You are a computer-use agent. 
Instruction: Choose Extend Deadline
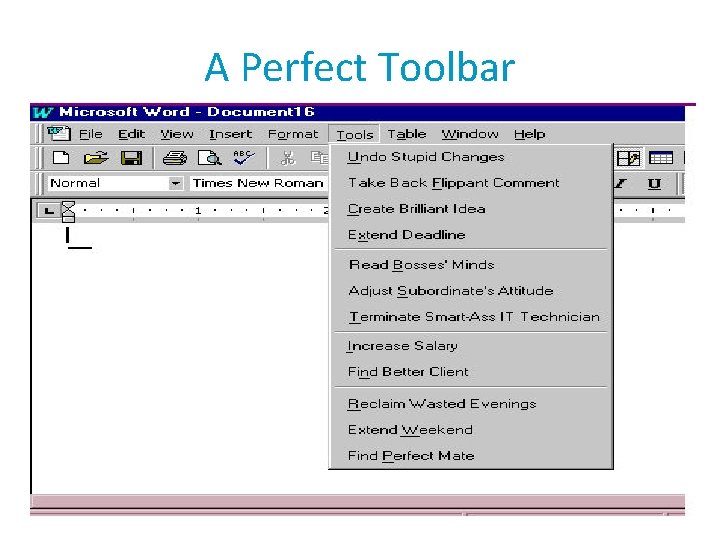point(471,235)
